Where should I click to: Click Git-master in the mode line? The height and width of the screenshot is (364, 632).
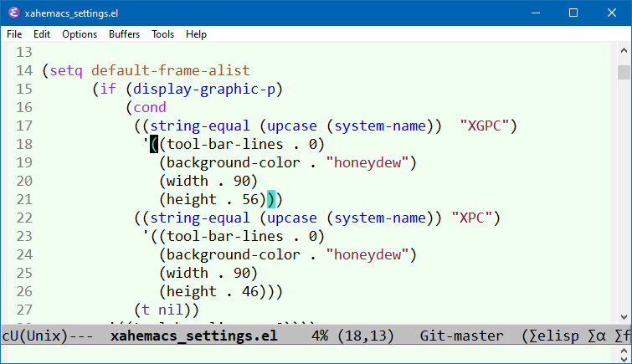point(462,336)
